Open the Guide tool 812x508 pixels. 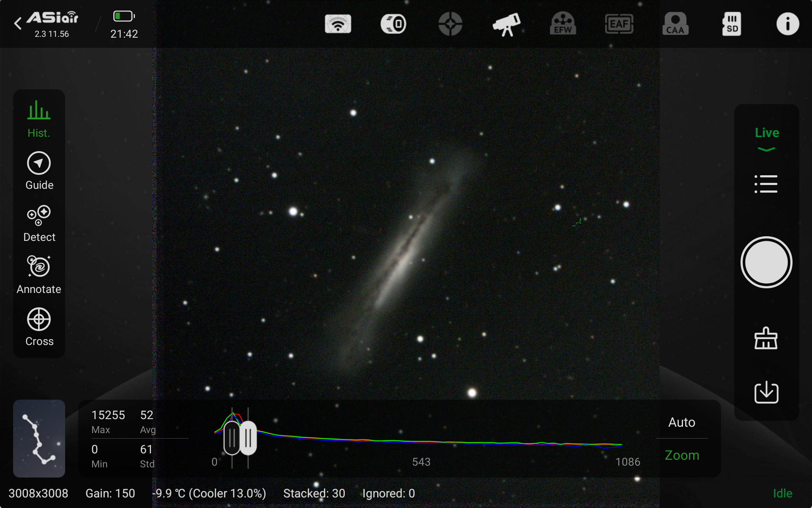pyautogui.click(x=39, y=171)
